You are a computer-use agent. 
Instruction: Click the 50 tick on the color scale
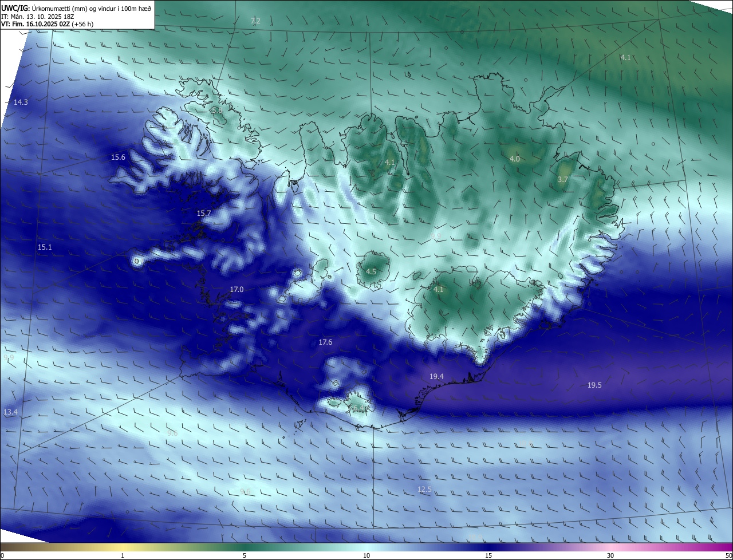click(728, 556)
